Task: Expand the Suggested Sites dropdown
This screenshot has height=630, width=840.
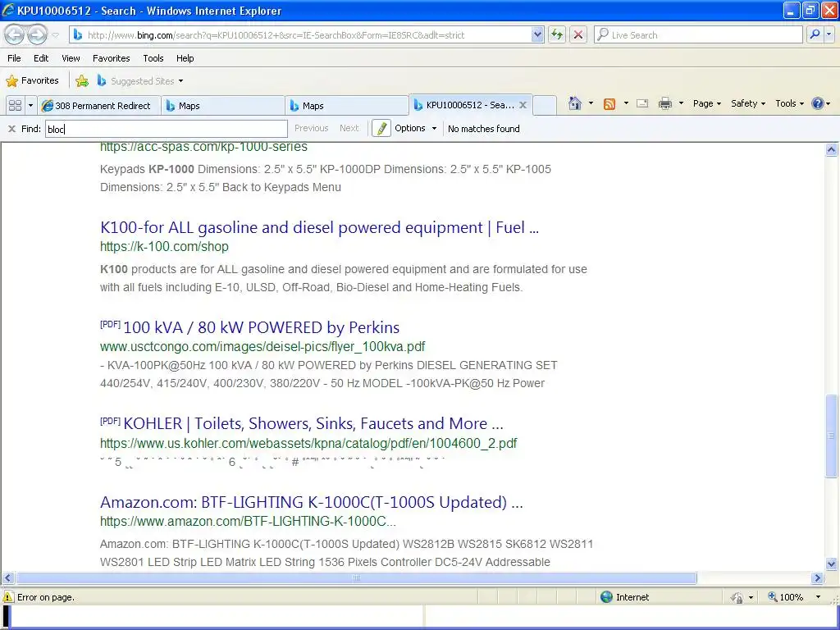Action: [x=180, y=81]
